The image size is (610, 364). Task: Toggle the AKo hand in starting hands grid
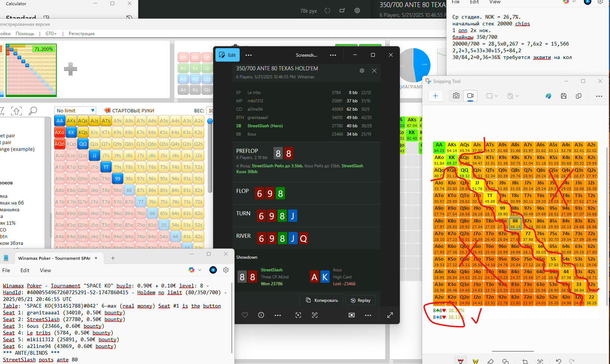click(60, 132)
